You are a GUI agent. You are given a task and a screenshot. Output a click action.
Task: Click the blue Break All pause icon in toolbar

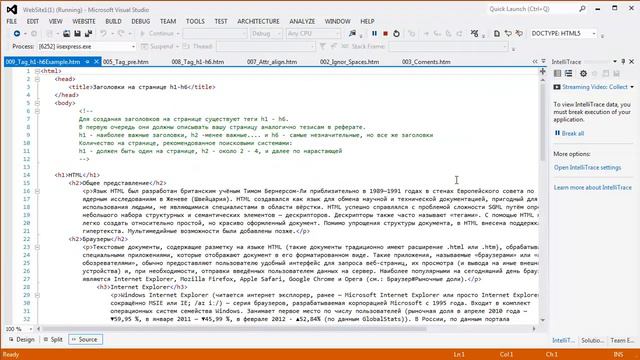point(374,33)
